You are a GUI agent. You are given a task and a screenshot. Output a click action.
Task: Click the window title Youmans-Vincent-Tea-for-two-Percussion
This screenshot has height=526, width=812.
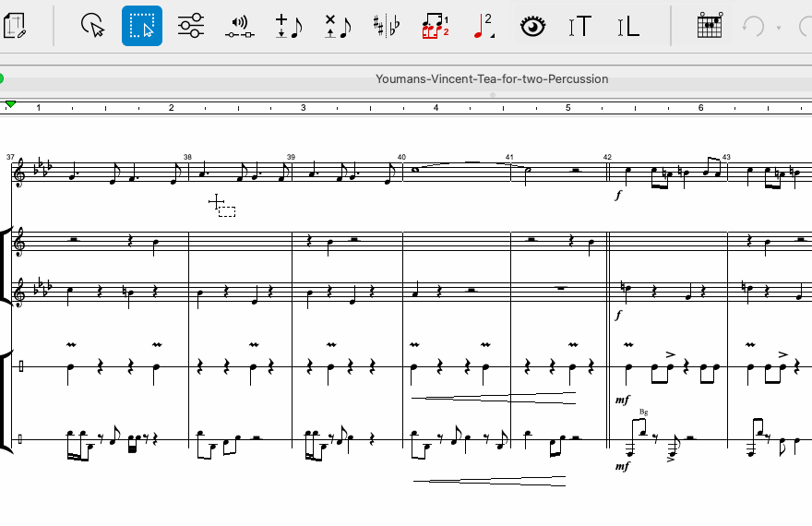492,78
